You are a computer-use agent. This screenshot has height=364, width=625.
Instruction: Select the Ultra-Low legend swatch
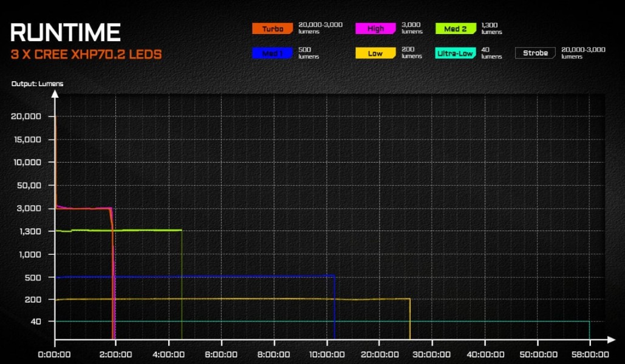click(x=456, y=53)
